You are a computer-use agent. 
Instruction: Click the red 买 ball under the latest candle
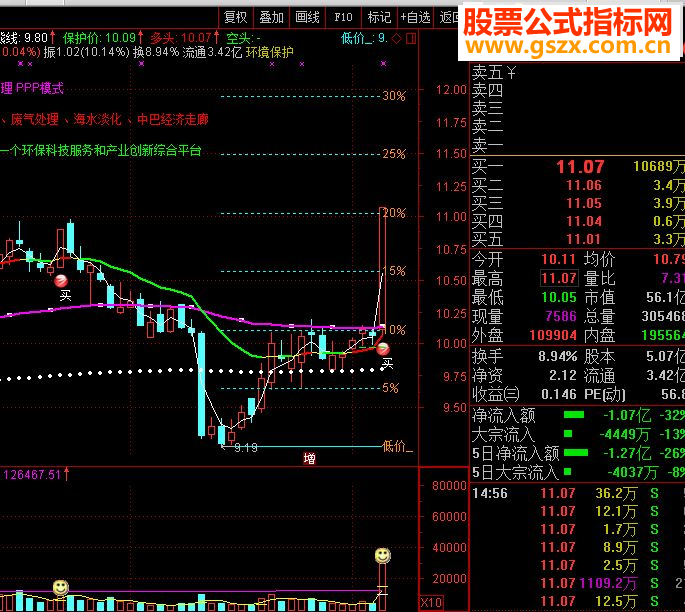(383, 349)
